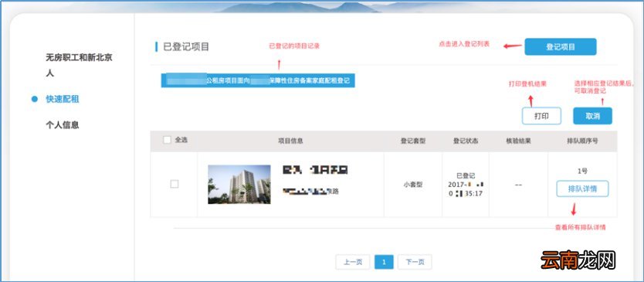Screen dimensions: 644x282
Task: Click the -- verification result cell
Action: (x=518, y=185)
